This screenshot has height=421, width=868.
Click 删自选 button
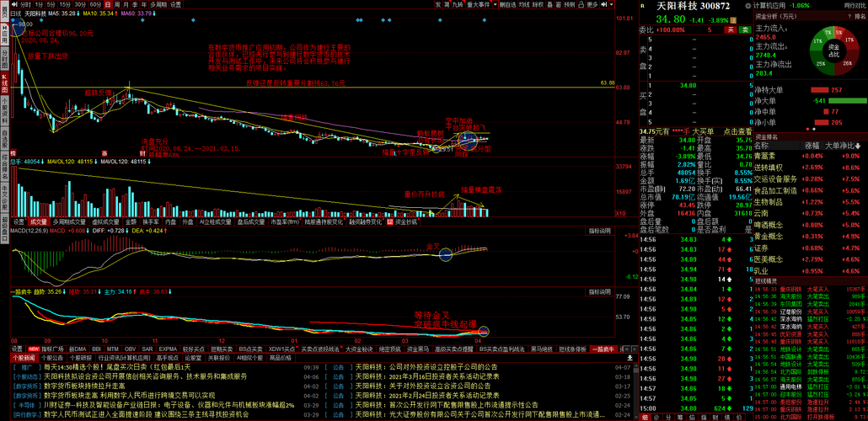click(x=507, y=4)
